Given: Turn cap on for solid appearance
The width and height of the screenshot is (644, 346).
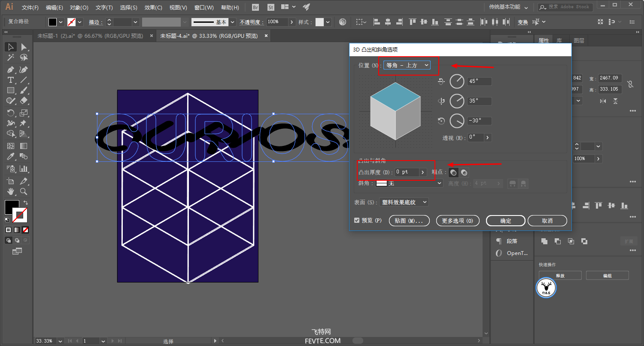Looking at the screenshot, I should tap(453, 172).
